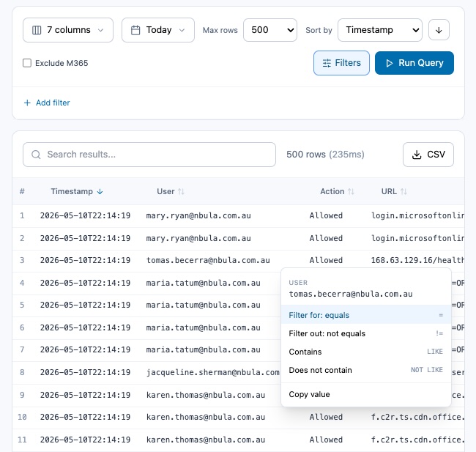Open the Max rows 500 dropdown
This screenshot has width=476, height=452.
click(x=270, y=30)
